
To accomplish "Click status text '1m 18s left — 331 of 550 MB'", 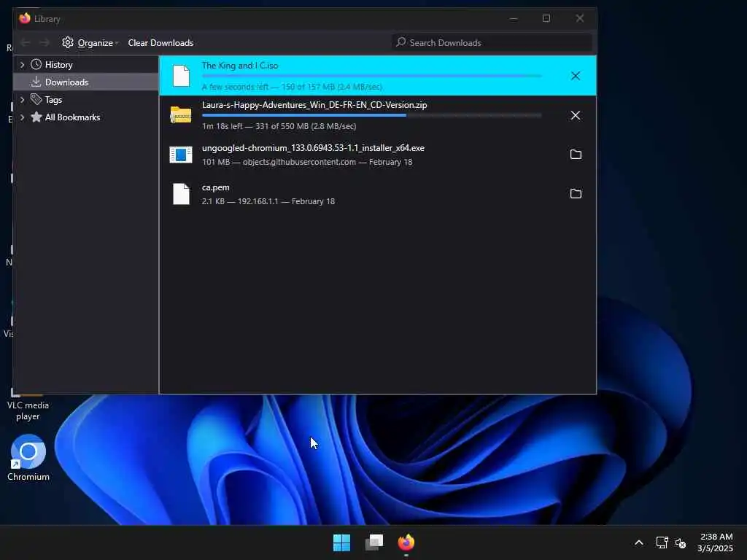I will [x=279, y=126].
